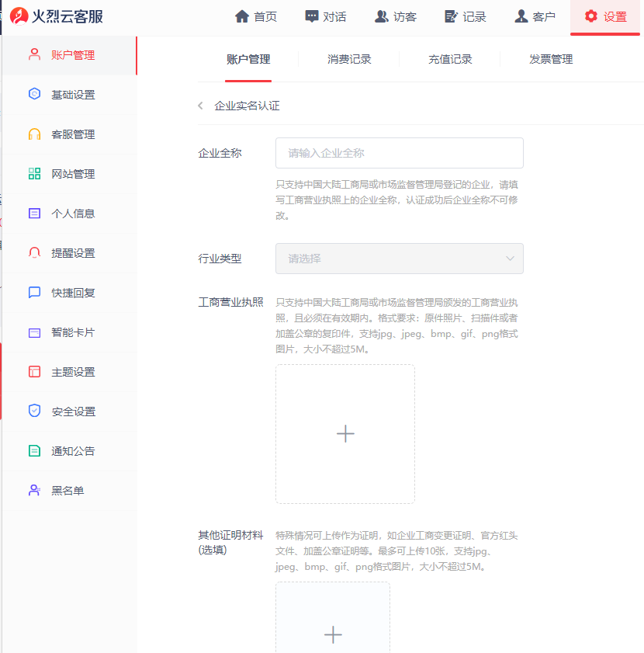This screenshot has height=653, width=644.
Task: Switch to the 发票管理 tab
Action: click(551, 59)
